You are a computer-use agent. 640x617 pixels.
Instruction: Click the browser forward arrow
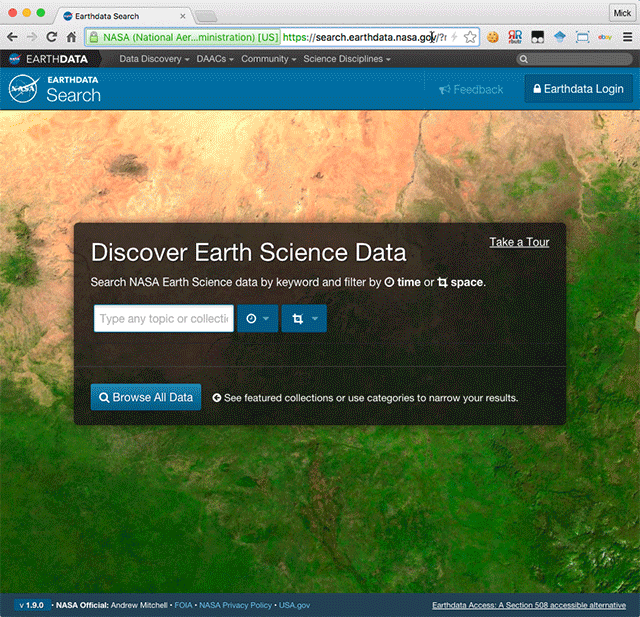[x=32, y=37]
